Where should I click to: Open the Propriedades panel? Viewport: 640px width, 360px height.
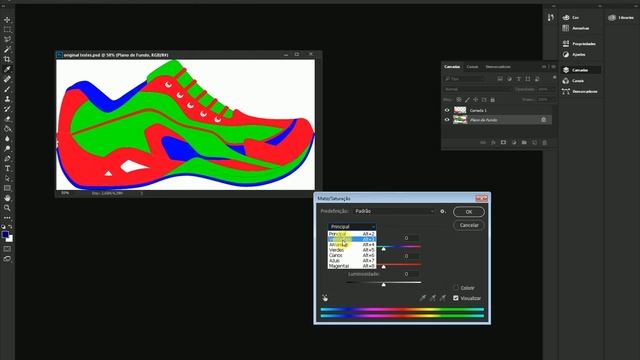[579, 44]
